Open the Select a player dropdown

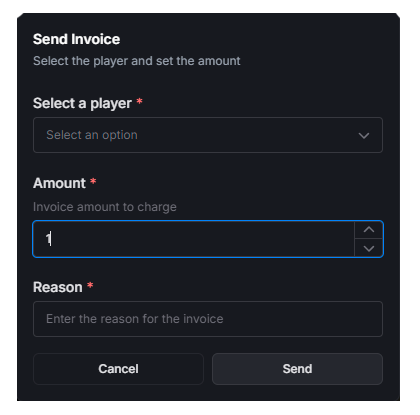(208, 135)
